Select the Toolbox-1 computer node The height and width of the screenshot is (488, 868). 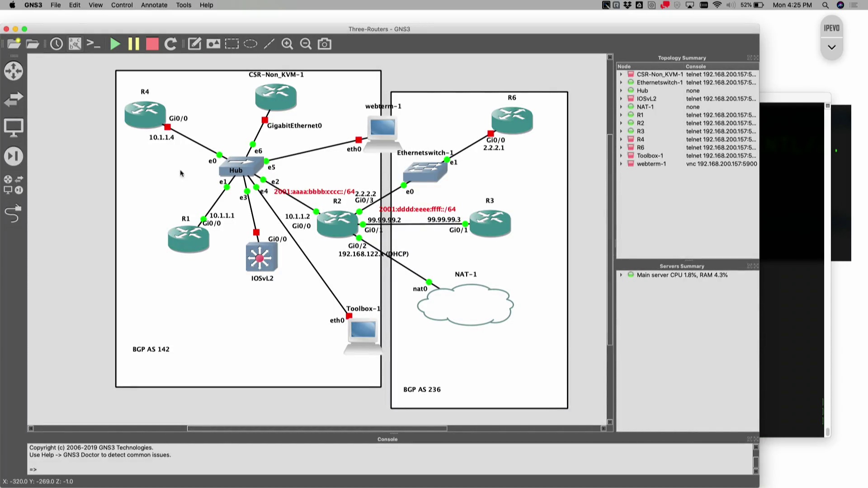coord(363,336)
